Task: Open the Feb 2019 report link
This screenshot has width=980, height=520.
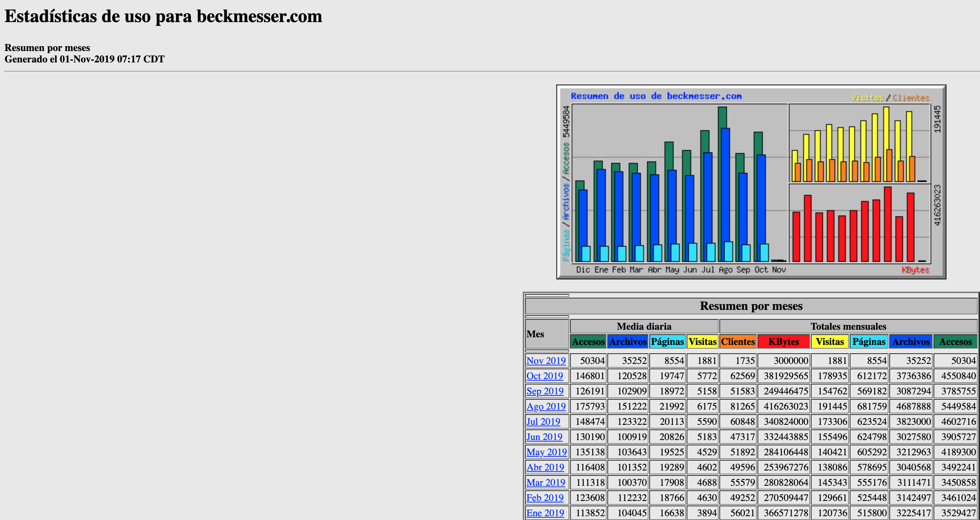Action: pos(545,498)
